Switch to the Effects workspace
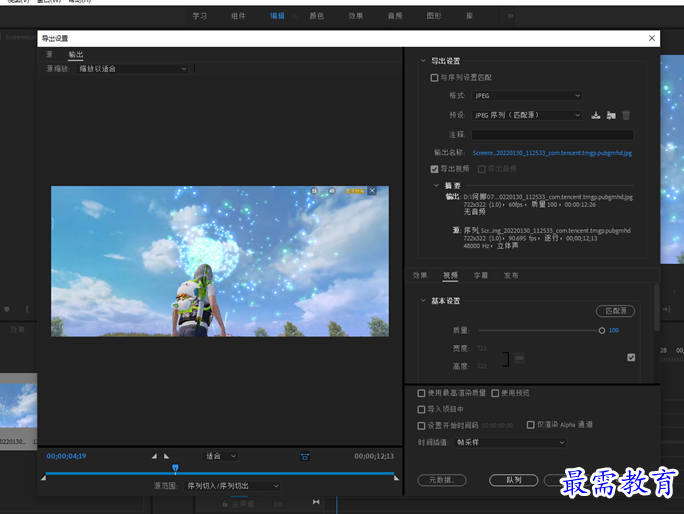684x514 pixels. tap(356, 16)
